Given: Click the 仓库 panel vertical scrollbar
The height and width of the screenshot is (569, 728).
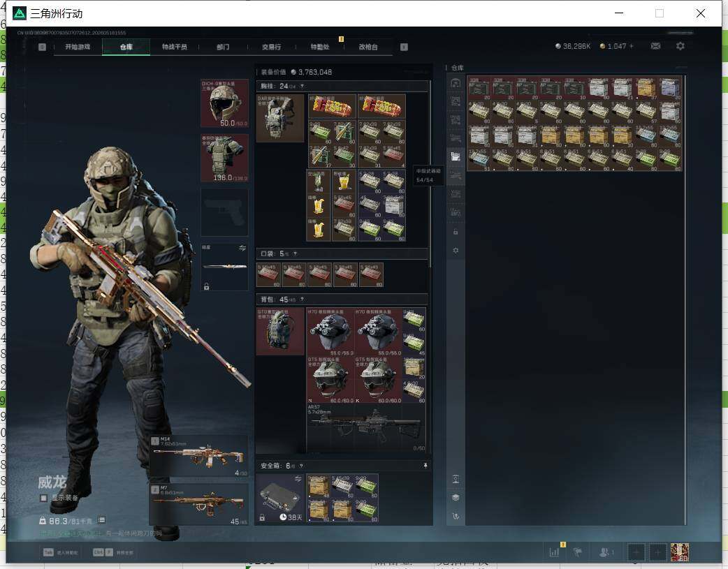Looking at the screenshot, I should point(685,300).
